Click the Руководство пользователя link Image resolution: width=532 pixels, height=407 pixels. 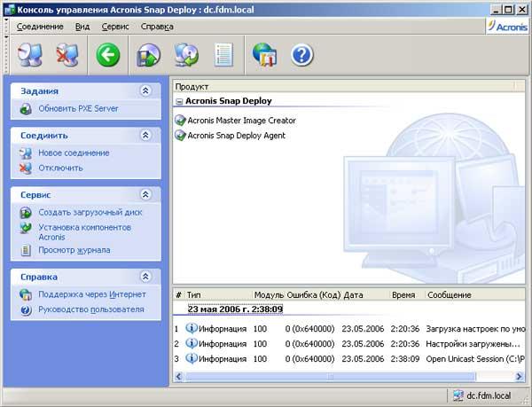[x=91, y=309]
